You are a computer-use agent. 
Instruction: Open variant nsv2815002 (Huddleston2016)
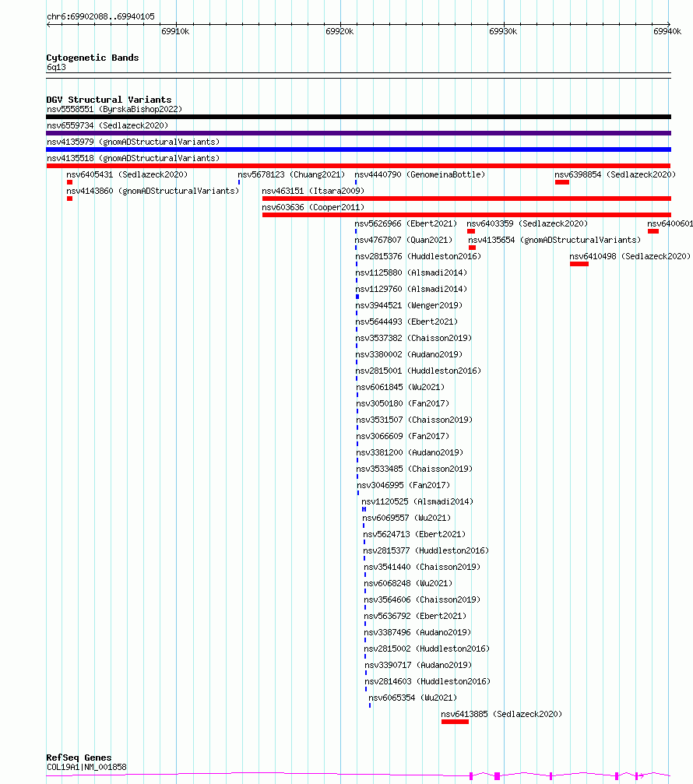click(x=427, y=649)
